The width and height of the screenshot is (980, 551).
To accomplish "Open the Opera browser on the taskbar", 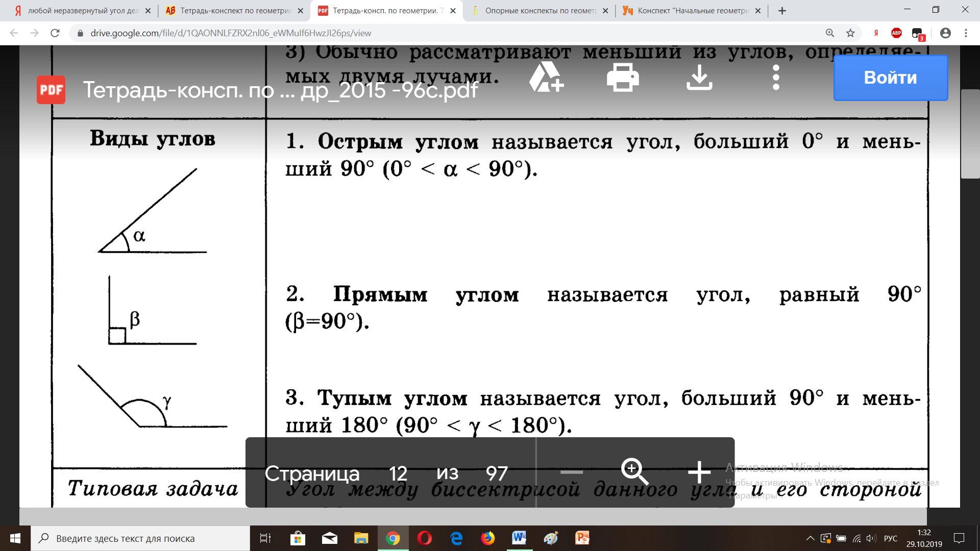I will click(x=424, y=538).
